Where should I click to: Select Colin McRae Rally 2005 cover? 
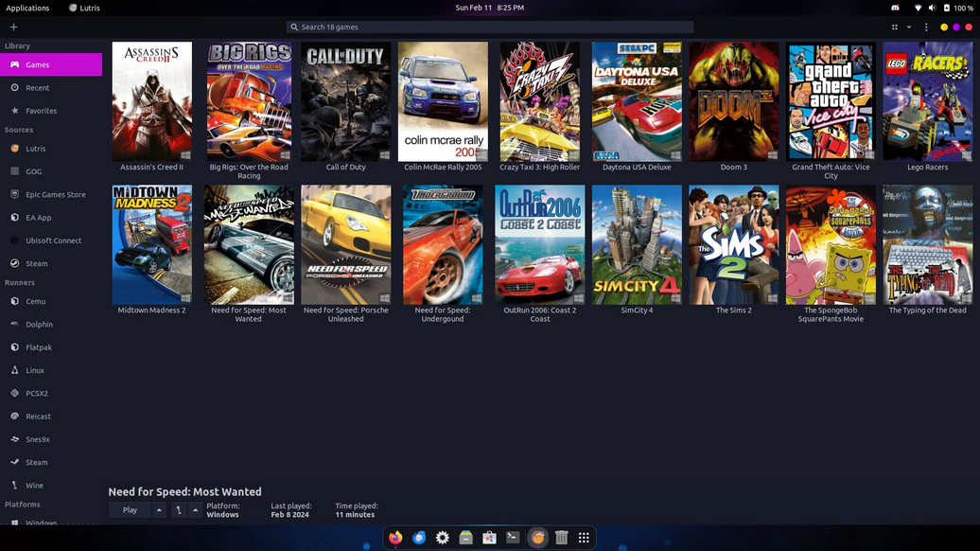(x=443, y=101)
